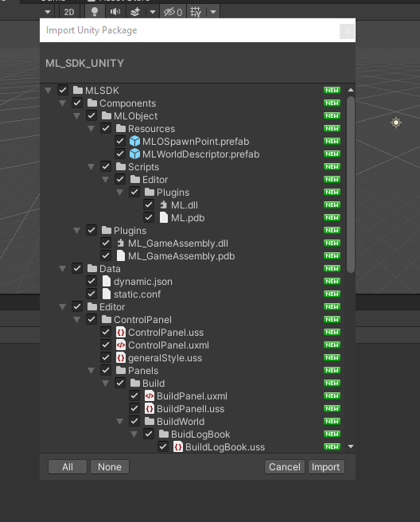Image resolution: width=420 pixels, height=522 pixels.
Task: Uncheck the MLSDK root folder checkbox
Action: [x=63, y=90]
